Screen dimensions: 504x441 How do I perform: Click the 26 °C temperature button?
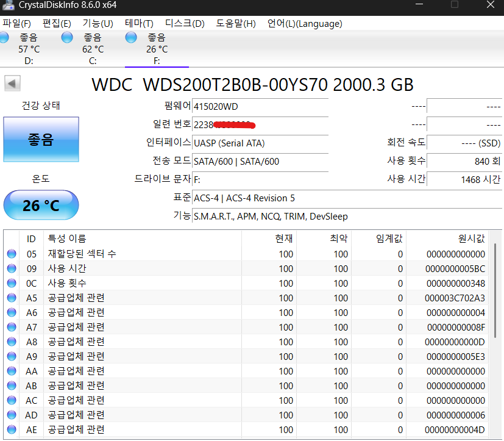(41, 205)
